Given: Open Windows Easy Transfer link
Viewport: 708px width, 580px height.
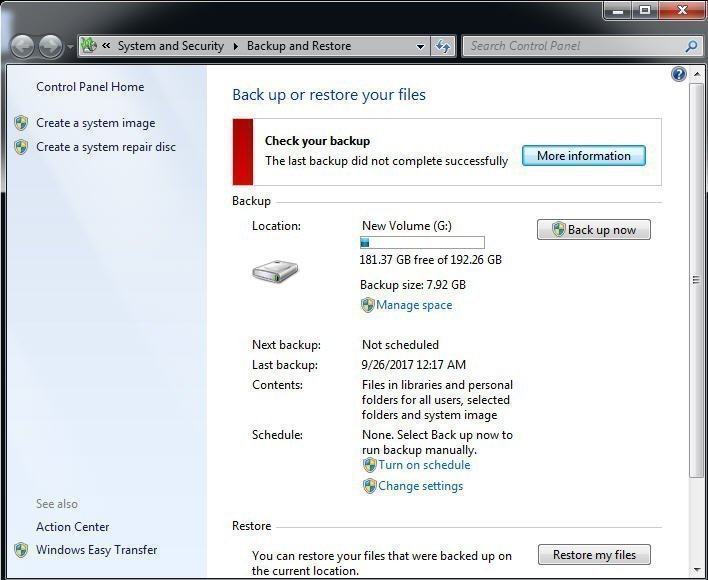Looking at the screenshot, I should point(97,550).
